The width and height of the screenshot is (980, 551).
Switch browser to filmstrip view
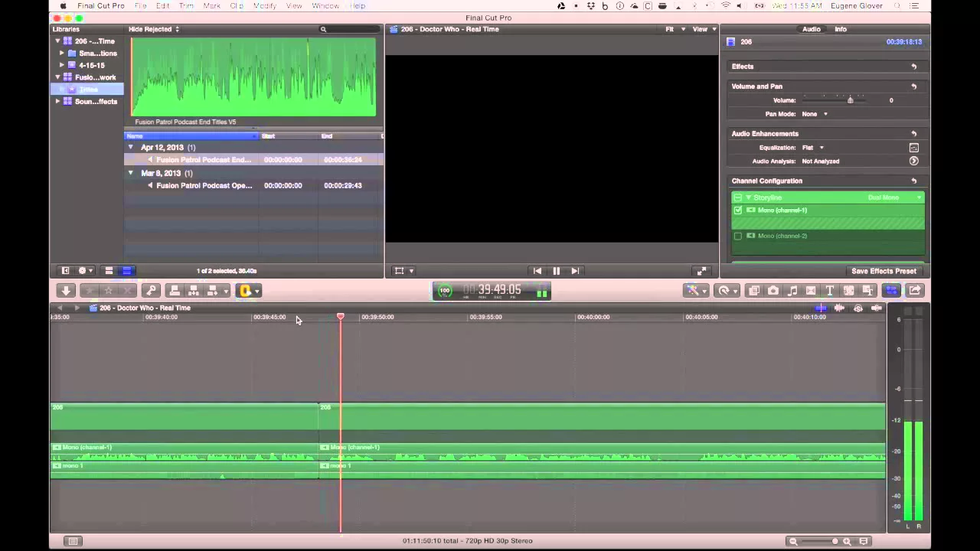pos(109,271)
